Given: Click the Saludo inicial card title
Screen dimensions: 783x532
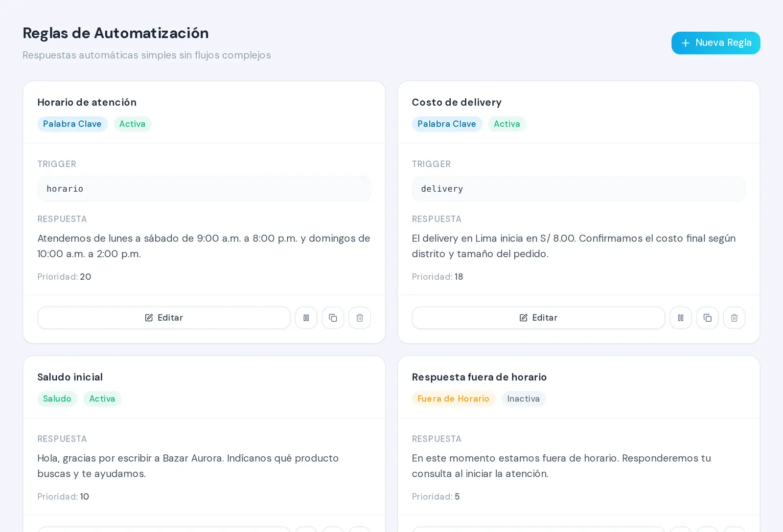Looking at the screenshot, I should tap(70, 377).
